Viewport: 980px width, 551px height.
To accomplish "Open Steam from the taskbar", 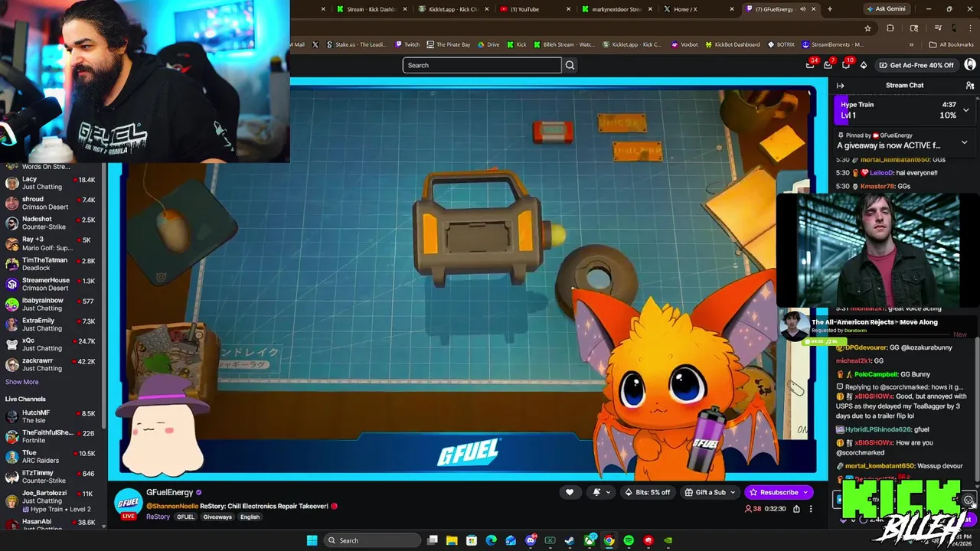I will [570, 540].
